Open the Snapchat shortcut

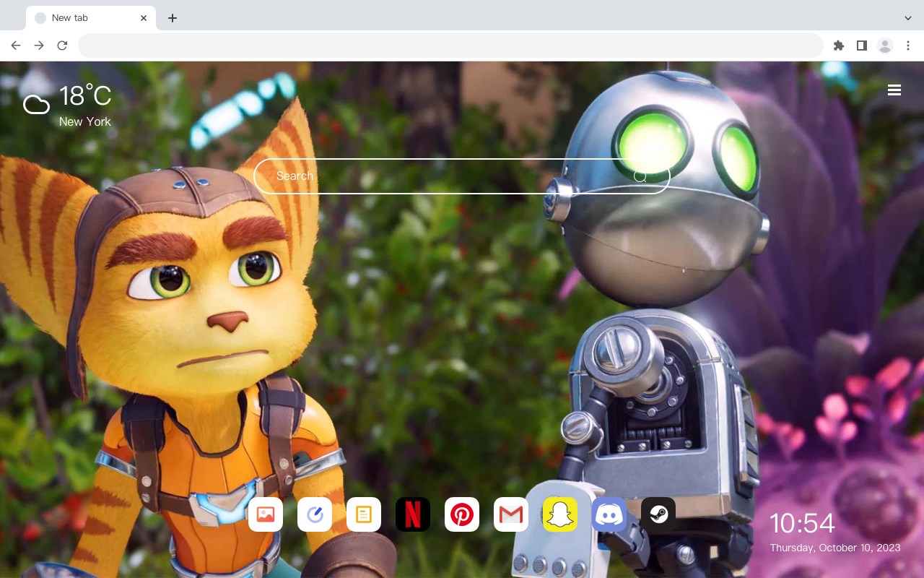pos(560,514)
